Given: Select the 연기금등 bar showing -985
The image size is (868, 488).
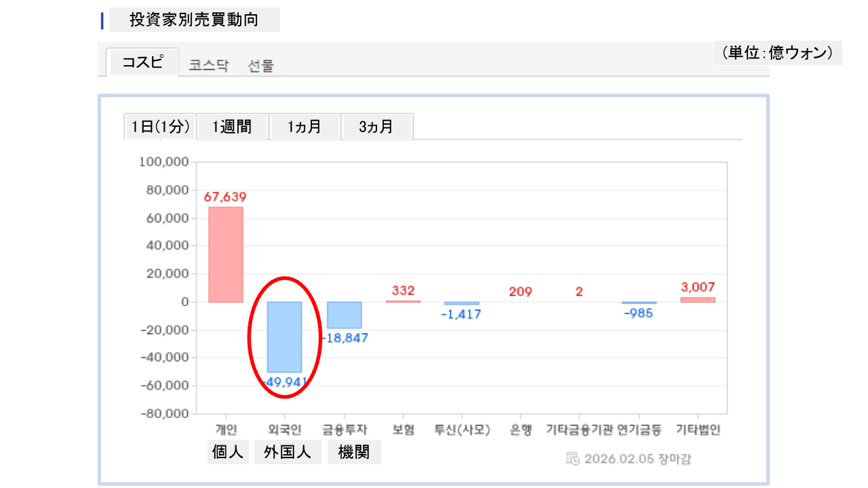Looking at the screenshot, I should pyautogui.click(x=639, y=302).
